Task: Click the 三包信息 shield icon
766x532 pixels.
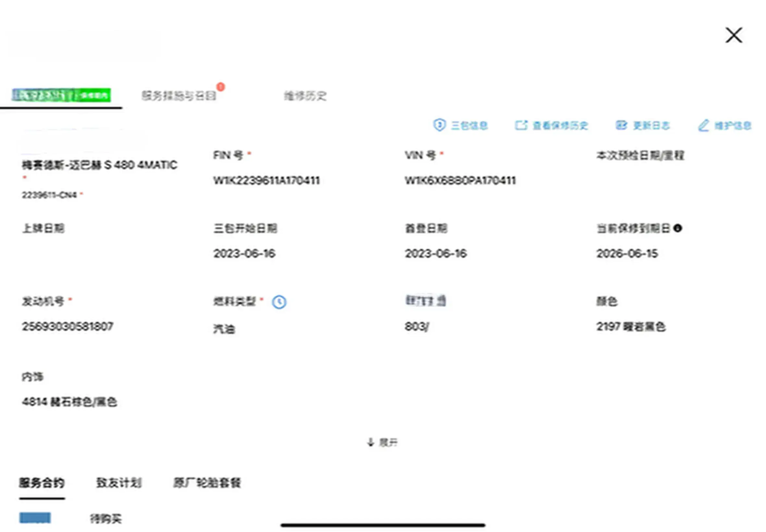Action: tap(439, 125)
